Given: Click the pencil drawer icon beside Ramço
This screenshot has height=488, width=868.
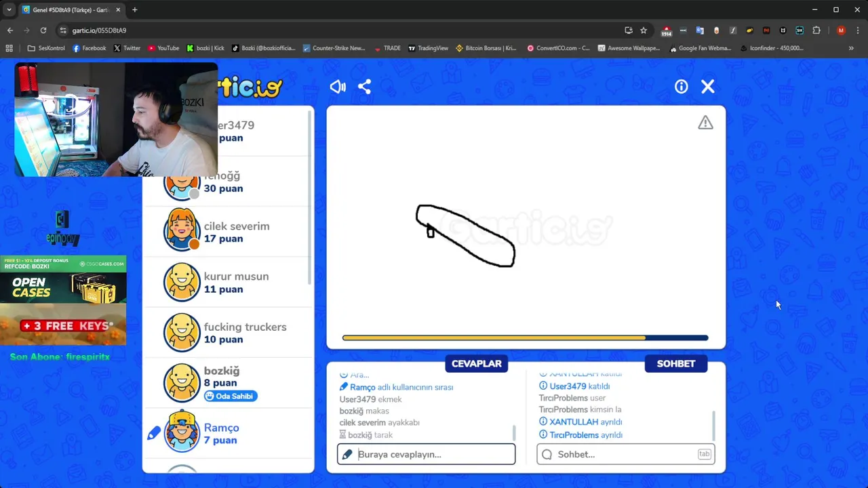Looking at the screenshot, I should (154, 432).
